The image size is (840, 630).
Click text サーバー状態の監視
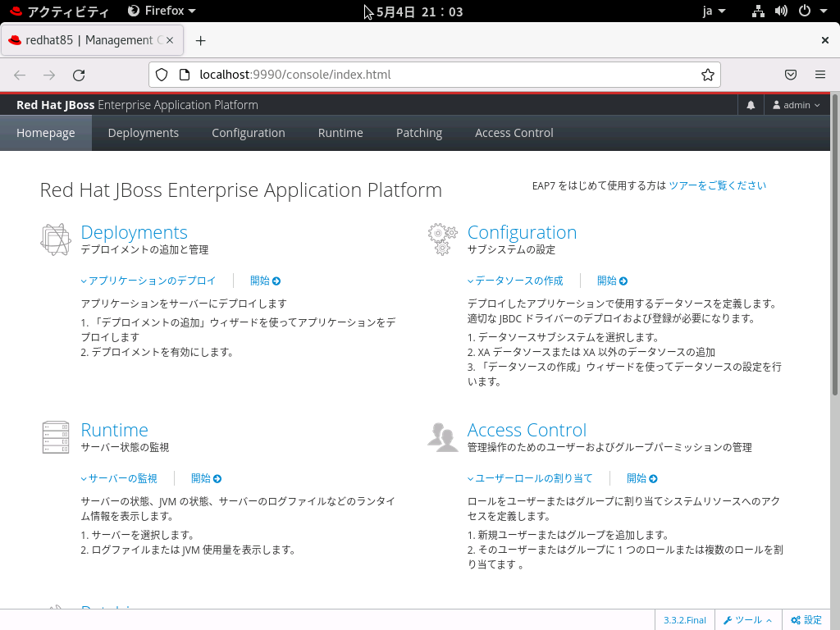(125, 447)
